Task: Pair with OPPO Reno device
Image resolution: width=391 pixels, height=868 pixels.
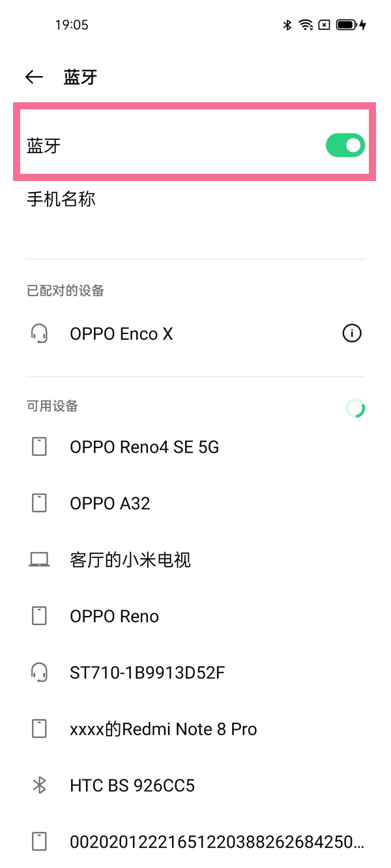Action: pyautogui.click(x=114, y=617)
